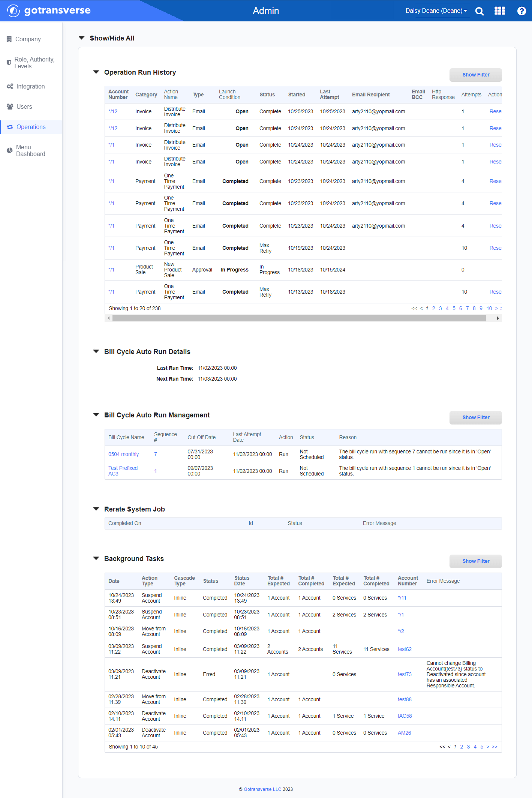Jump to last page of Background Tasks
Screen dimensions: 532x798
click(495, 747)
